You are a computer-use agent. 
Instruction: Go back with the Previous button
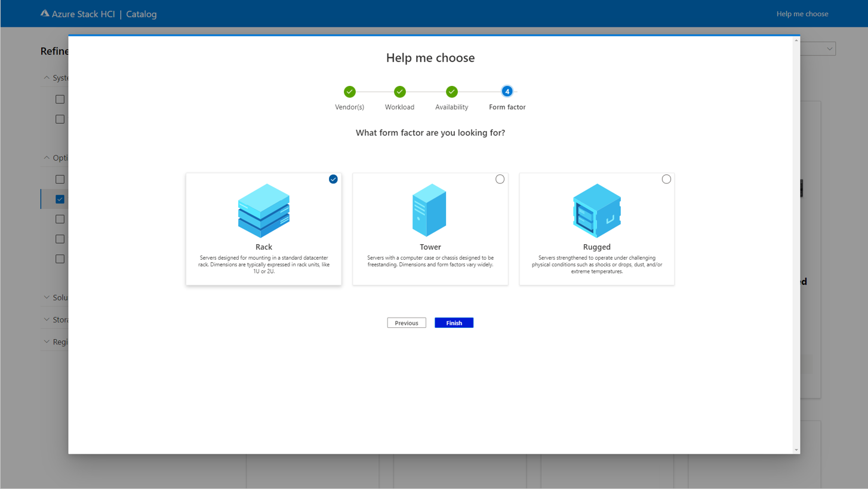(406, 323)
